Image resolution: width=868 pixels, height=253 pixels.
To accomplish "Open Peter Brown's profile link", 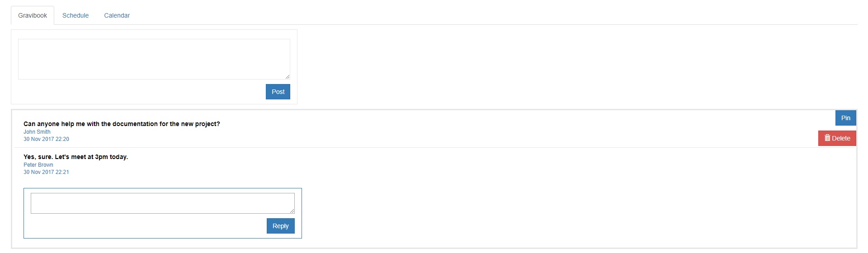I will (x=38, y=165).
